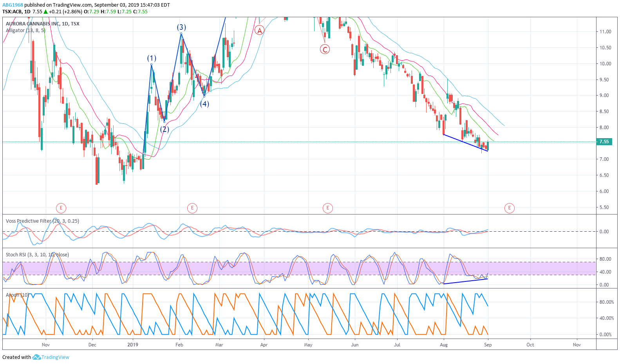Select wave label (3)
620x364 pixels.
tap(181, 27)
